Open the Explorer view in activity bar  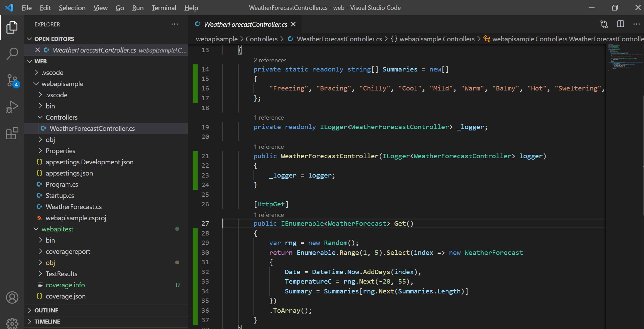click(x=12, y=27)
